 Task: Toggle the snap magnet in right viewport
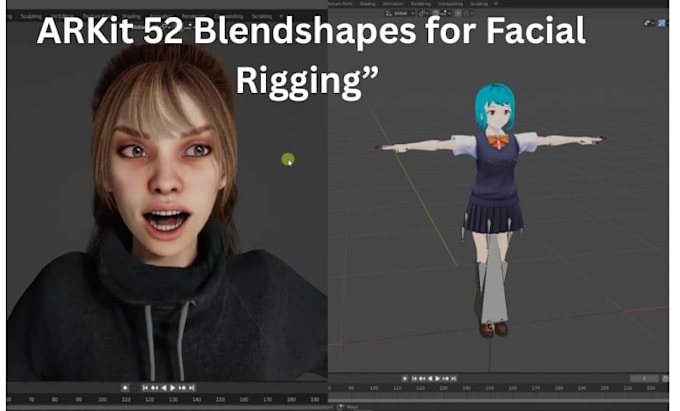click(x=436, y=13)
